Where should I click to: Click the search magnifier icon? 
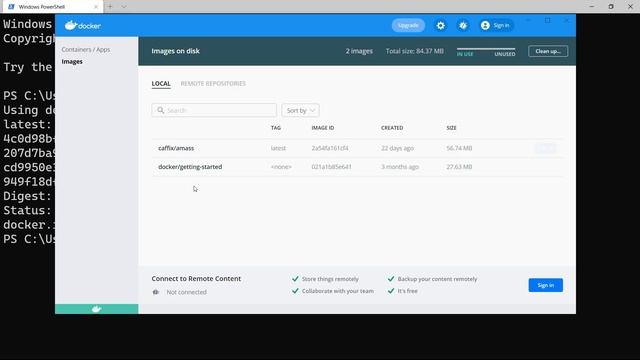coord(160,110)
